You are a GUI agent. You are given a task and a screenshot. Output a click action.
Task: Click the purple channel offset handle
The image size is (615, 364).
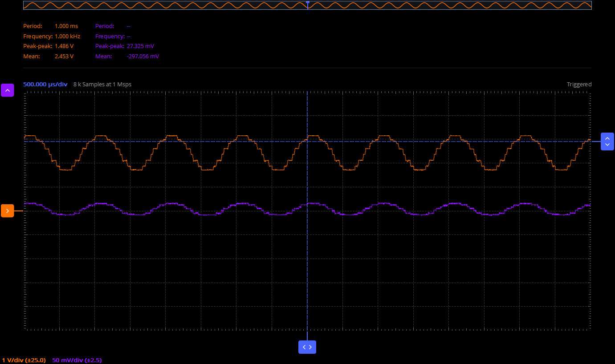coord(8,90)
